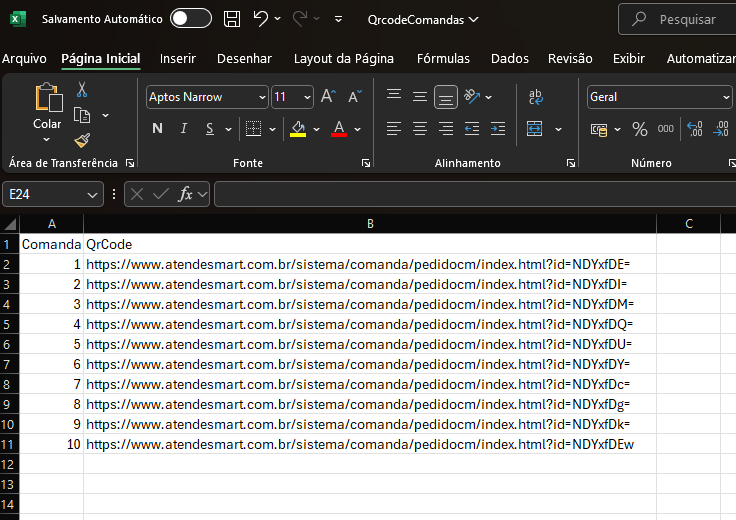Toggle the Salvamento Automático switch
This screenshot has height=520, width=736.
(191, 19)
